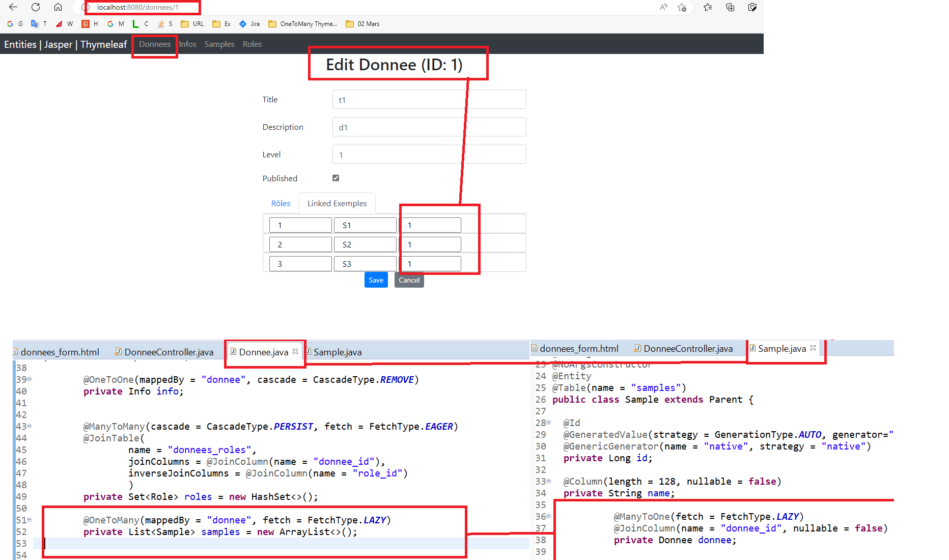
Task: Toggle the Published checkbox
Action: click(336, 178)
